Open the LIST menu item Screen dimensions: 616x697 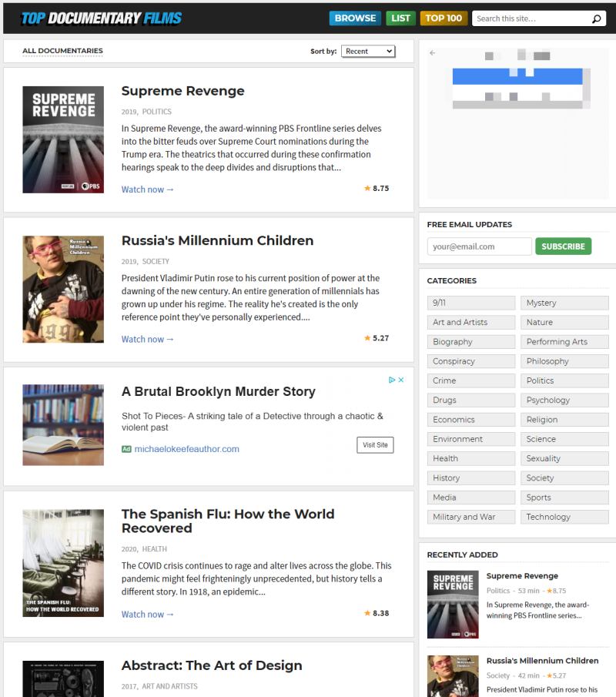[x=400, y=18]
